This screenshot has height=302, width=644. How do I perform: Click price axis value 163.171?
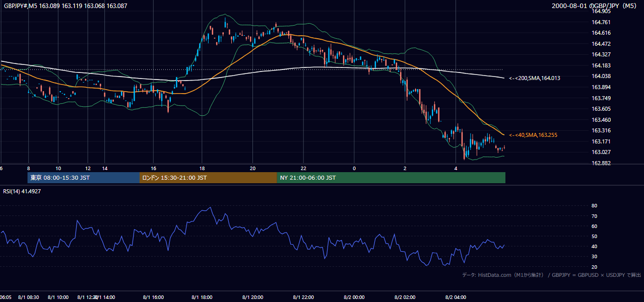point(602,141)
